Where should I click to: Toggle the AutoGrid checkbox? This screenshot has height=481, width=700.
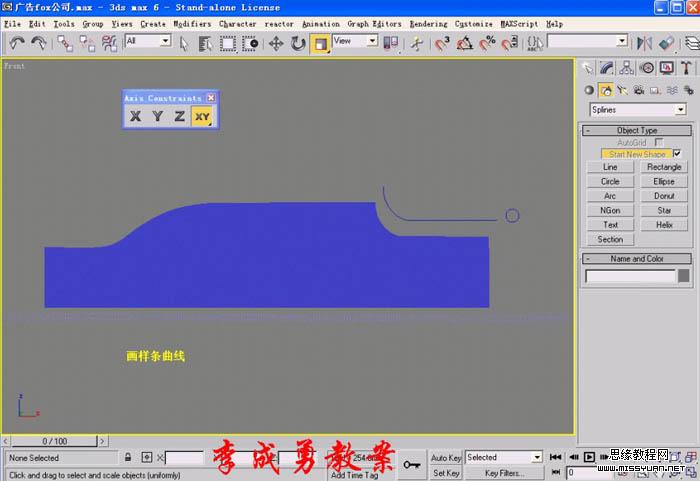point(659,142)
